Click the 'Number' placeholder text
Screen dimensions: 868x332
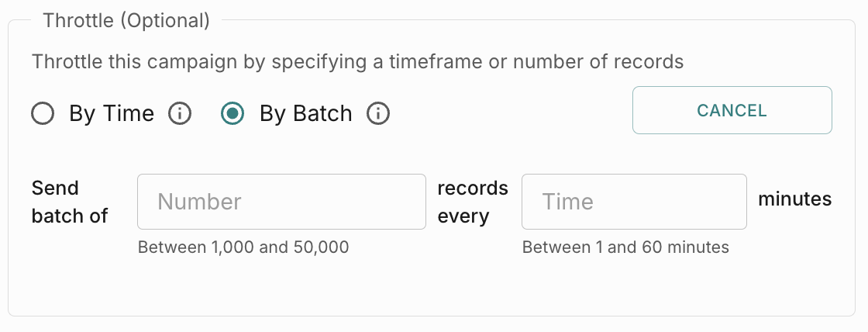point(200,202)
